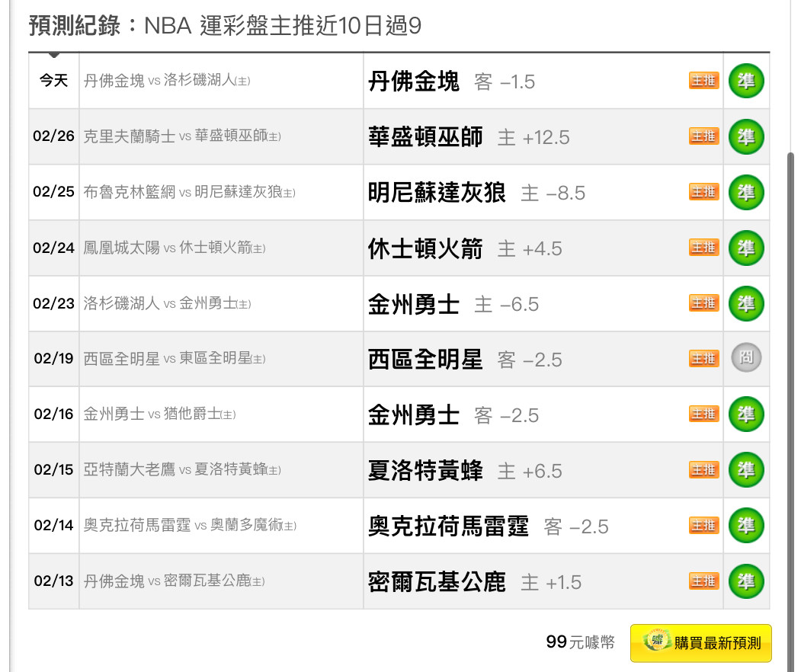Select matchup 克里夫蘭騎士 vs 華盛頓巫師
801x672 pixels.
click(182, 136)
